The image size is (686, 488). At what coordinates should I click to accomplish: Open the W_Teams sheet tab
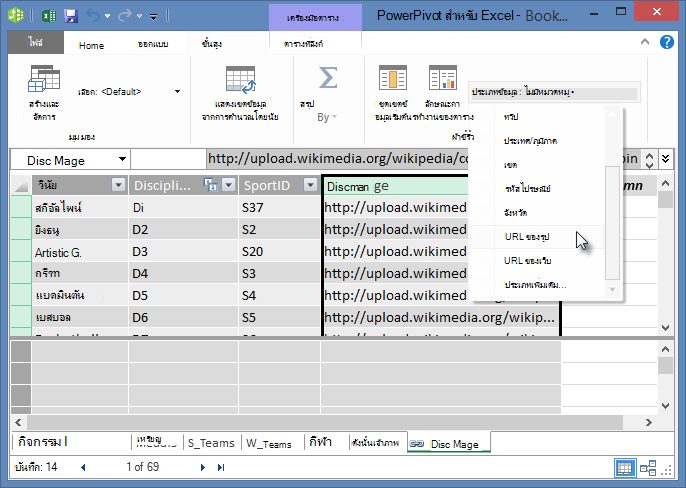(269, 444)
